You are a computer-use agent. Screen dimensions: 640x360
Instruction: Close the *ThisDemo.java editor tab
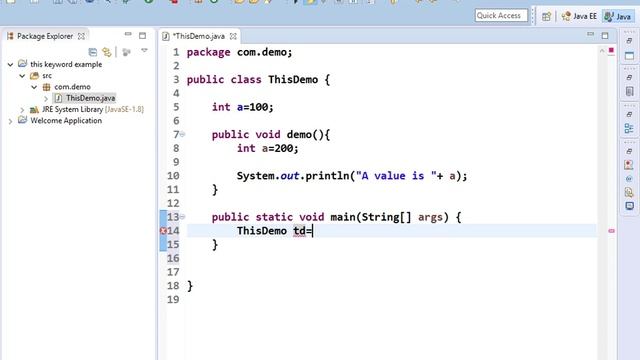(x=233, y=36)
